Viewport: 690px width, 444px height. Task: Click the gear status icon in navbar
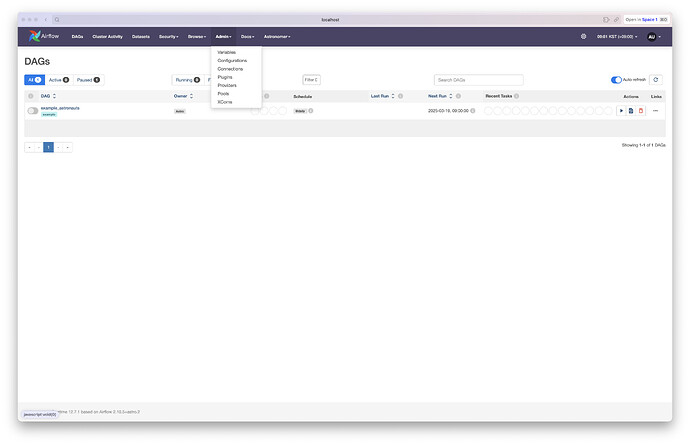[x=584, y=37]
